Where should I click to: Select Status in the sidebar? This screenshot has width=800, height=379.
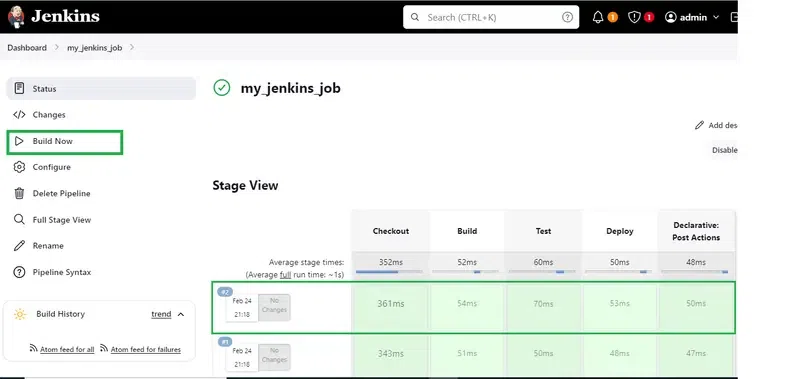pyautogui.click(x=101, y=89)
